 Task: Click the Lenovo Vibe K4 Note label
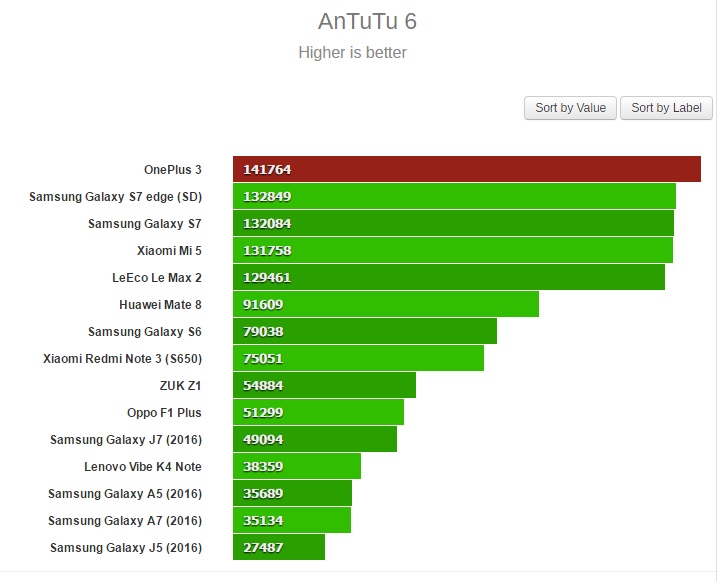click(143, 466)
